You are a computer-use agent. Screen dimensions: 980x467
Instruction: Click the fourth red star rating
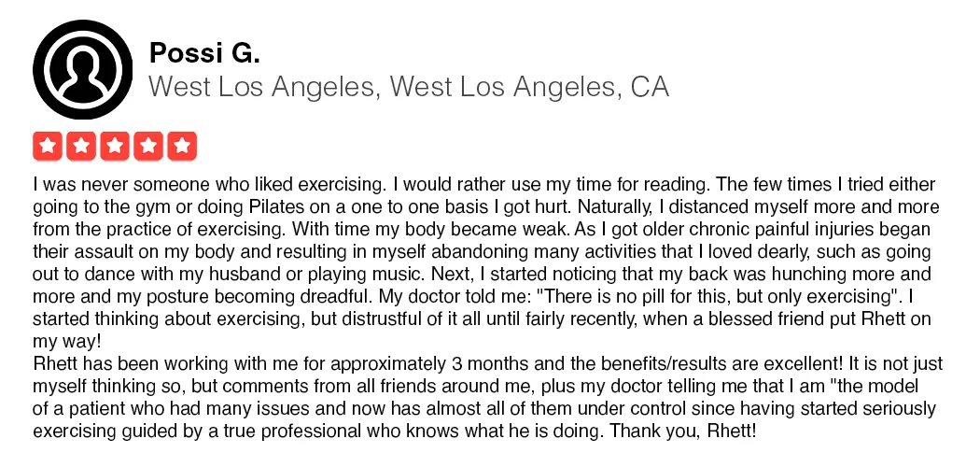coord(148,147)
